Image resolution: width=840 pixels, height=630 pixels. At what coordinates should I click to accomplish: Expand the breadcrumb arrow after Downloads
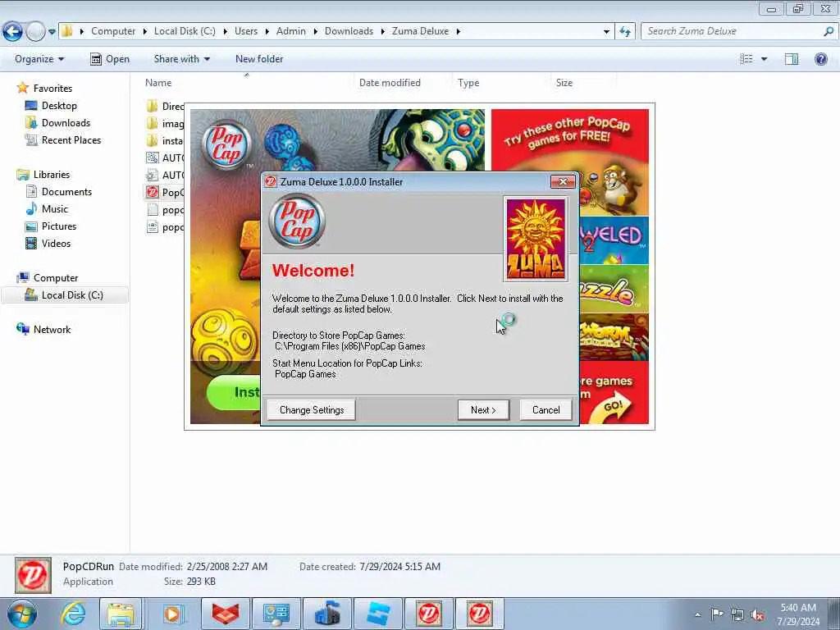tap(383, 32)
